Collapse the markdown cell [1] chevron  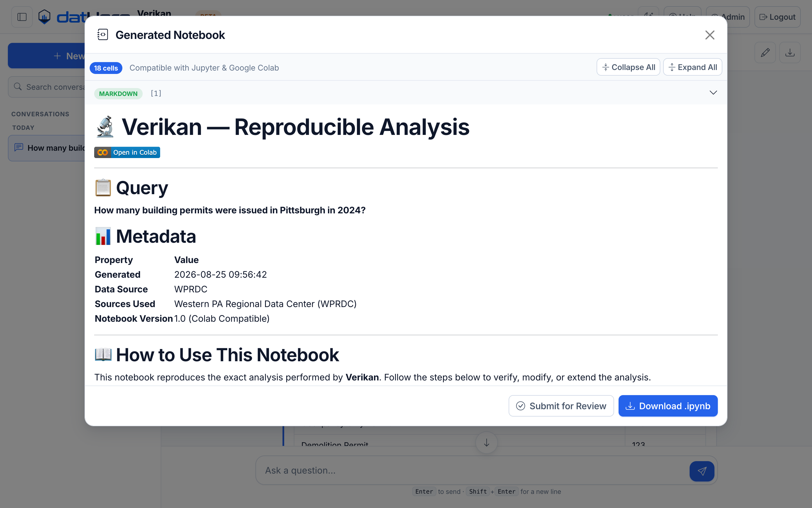713,93
